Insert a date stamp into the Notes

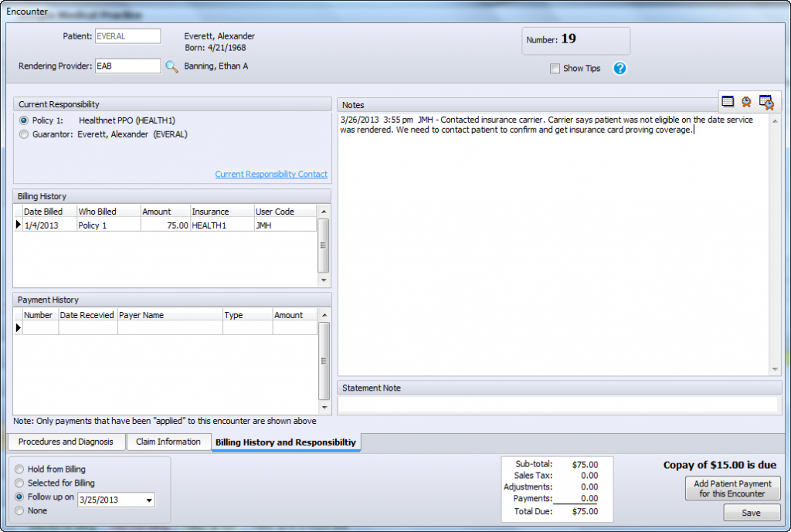click(727, 101)
